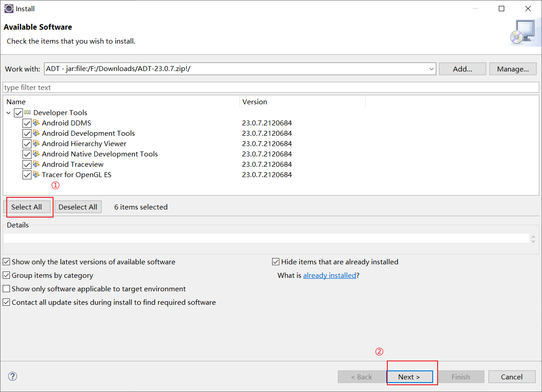The image size is (542, 392).
Task: Click the Details scroll stepper arrows
Action: (533, 239)
